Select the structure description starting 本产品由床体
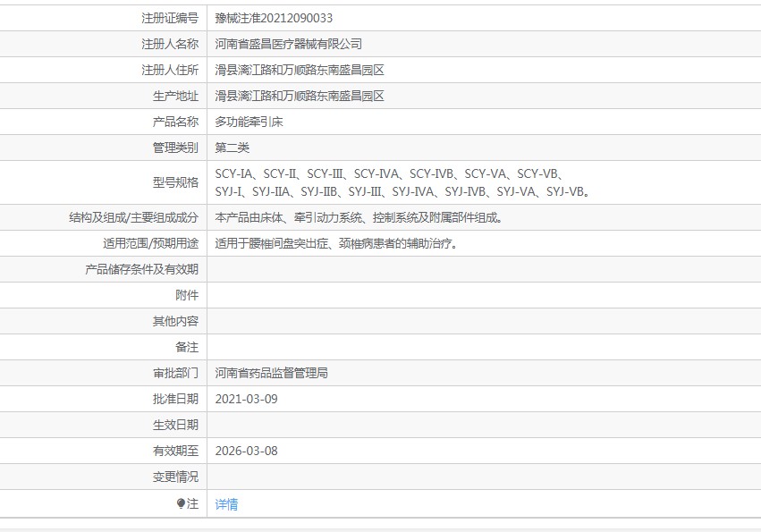 click(359, 217)
